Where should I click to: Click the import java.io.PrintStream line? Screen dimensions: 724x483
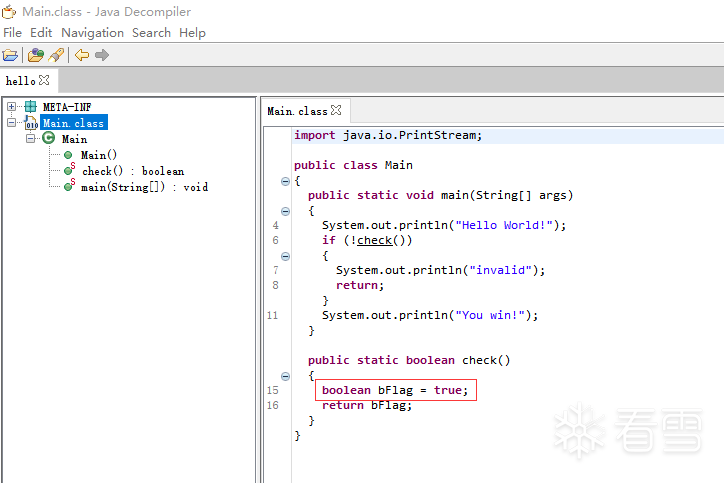(388, 135)
